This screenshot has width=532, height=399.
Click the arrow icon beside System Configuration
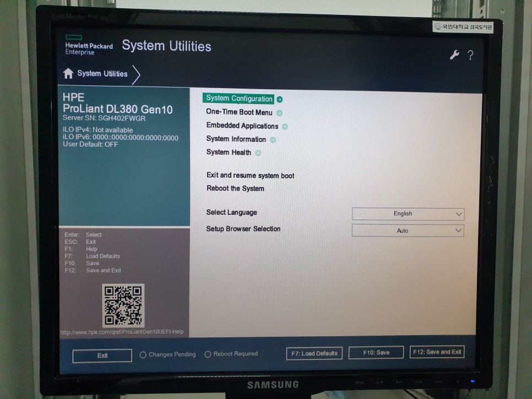point(280,99)
